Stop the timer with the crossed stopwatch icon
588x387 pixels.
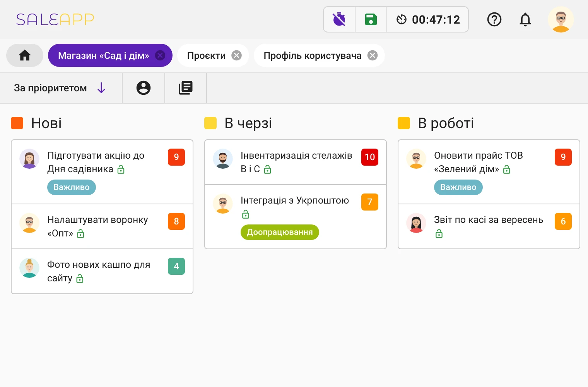[339, 19]
